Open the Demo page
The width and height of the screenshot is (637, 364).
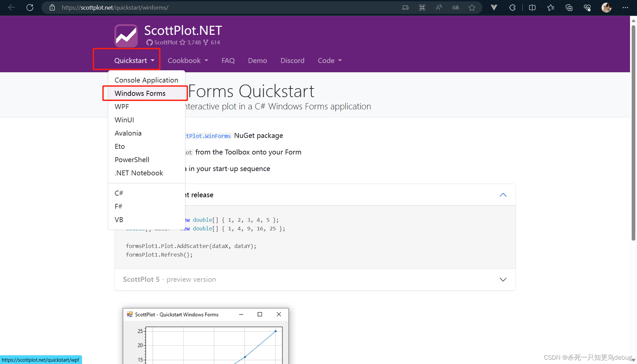click(257, 60)
